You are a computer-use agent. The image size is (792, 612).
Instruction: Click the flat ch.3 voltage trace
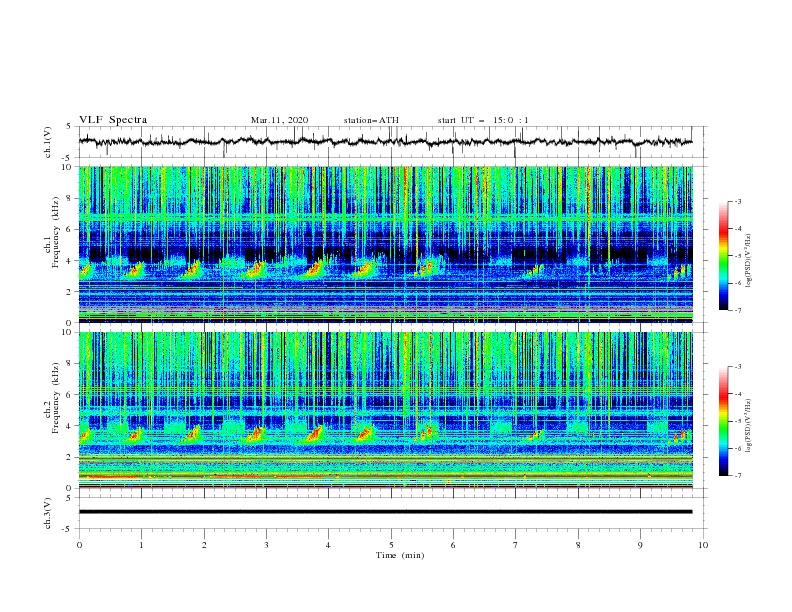tap(385, 512)
